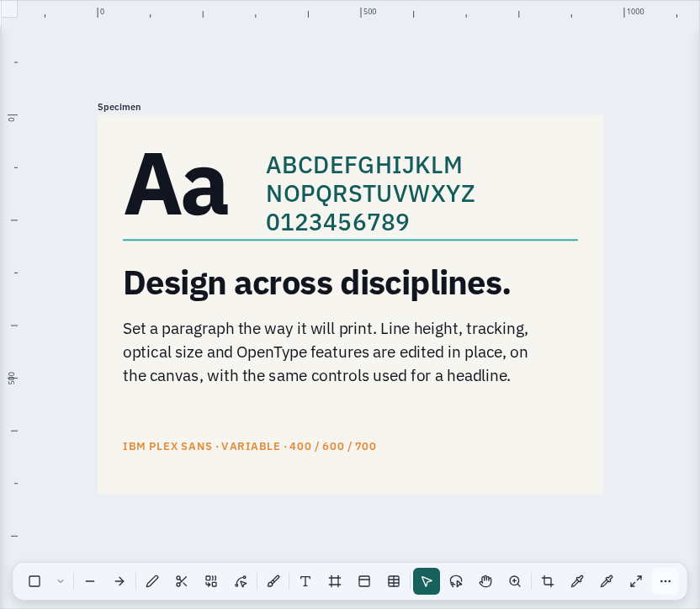700x609 pixels.
Task: Select the path node edit tool
Action: [x=241, y=581]
